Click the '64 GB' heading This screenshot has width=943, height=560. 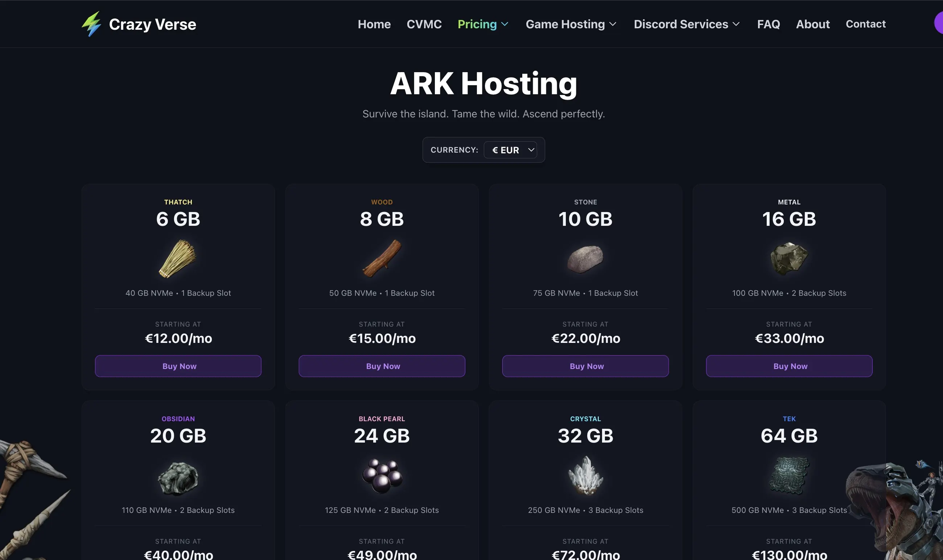(x=789, y=436)
